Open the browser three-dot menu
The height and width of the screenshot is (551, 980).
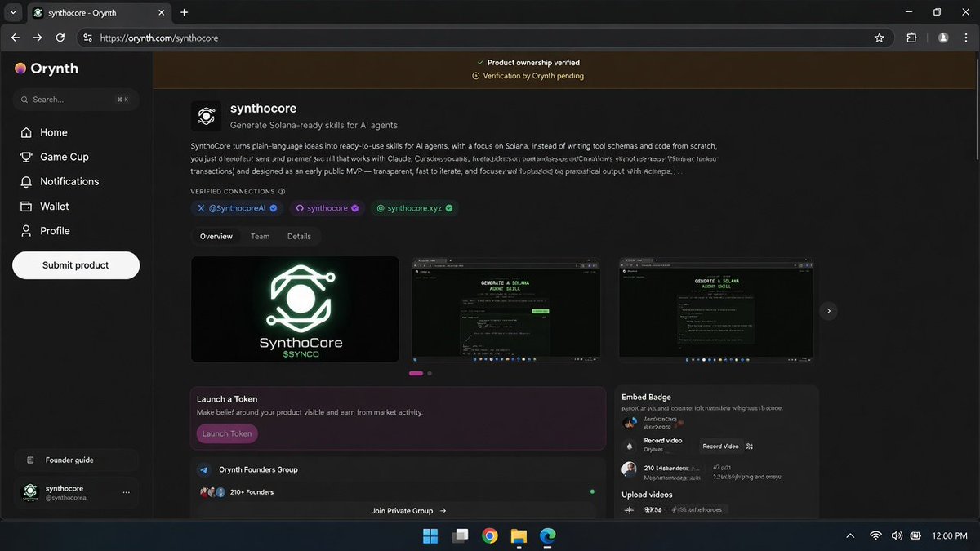[964, 38]
